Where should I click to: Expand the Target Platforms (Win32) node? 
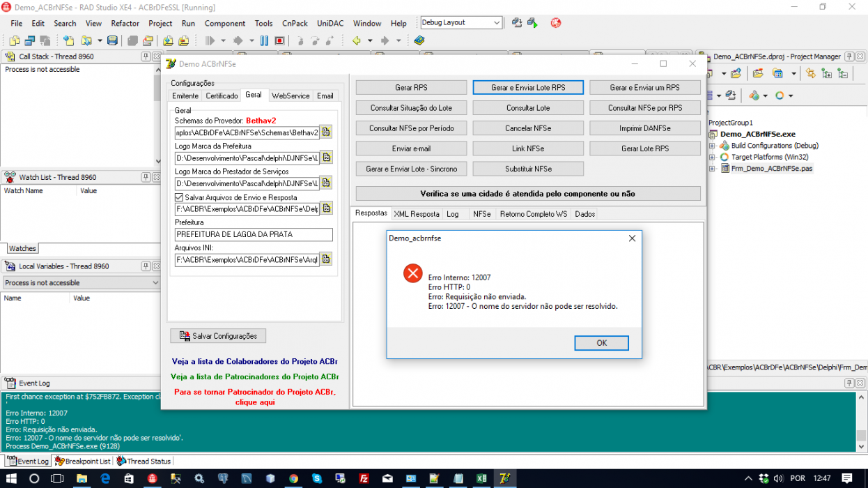[x=712, y=157]
